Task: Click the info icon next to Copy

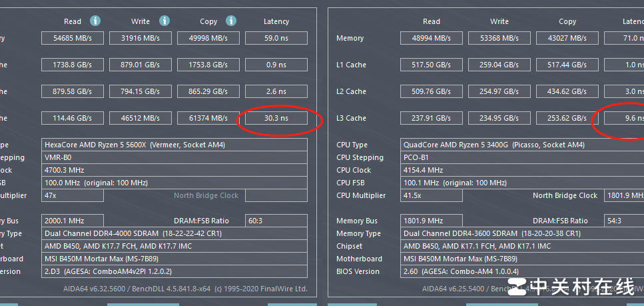Action: pyautogui.click(x=231, y=21)
